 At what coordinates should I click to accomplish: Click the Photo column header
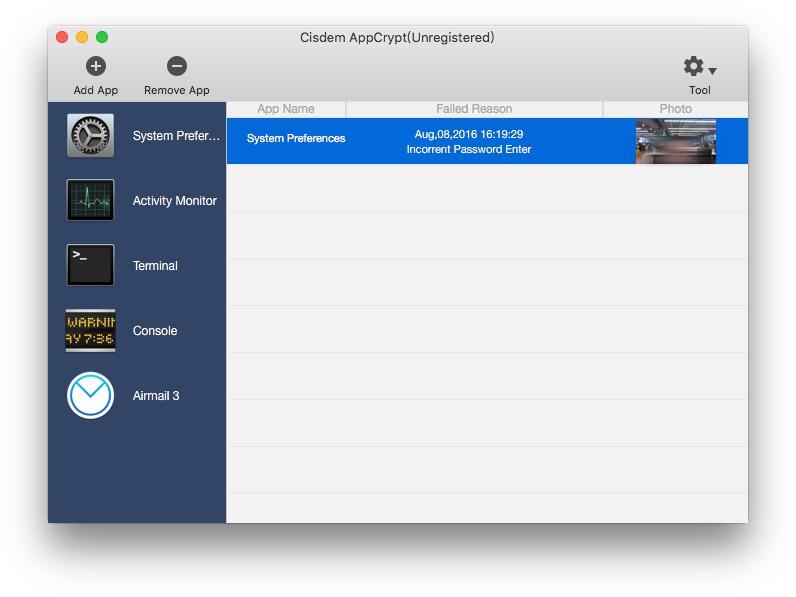pyautogui.click(x=675, y=109)
